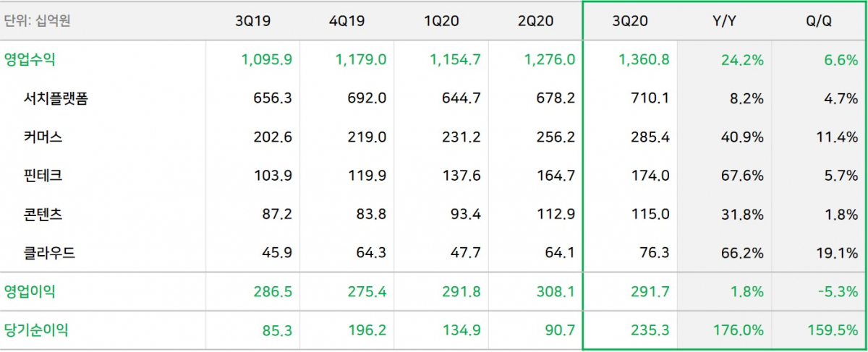
Task: Click the 1,360.8 revenue value for 3Q20
Action: (x=643, y=60)
